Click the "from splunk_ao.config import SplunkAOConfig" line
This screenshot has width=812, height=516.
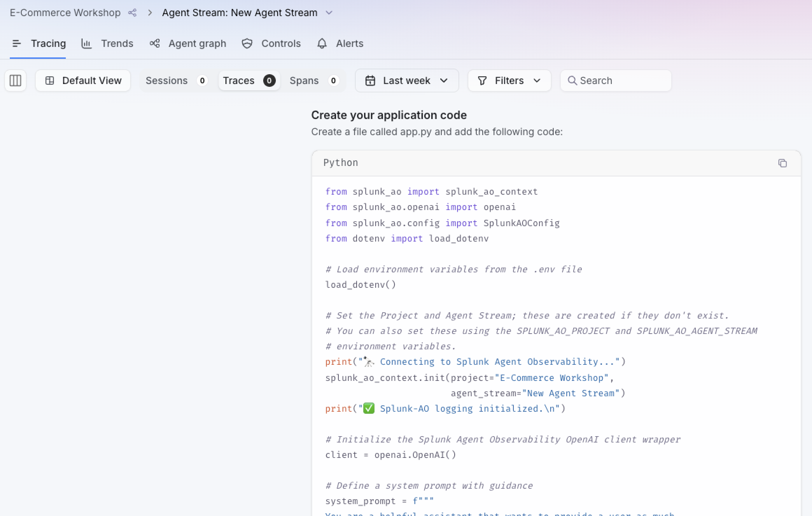[x=442, y=223]
